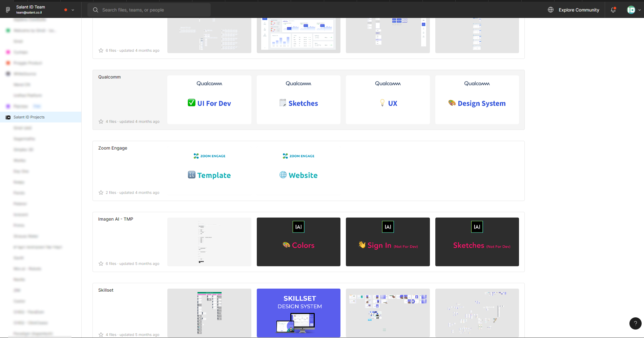Open the Zoom Engage project title

[x=113, y=148]
